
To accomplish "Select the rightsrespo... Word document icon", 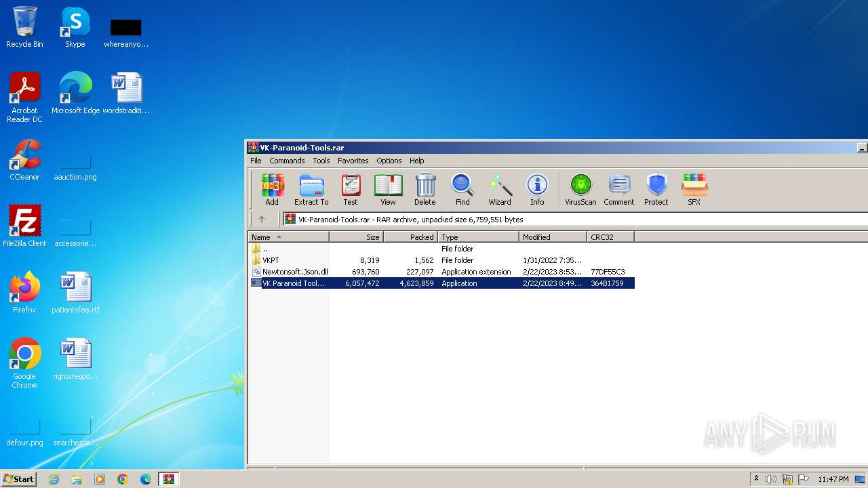I will (x=75, y=359).
